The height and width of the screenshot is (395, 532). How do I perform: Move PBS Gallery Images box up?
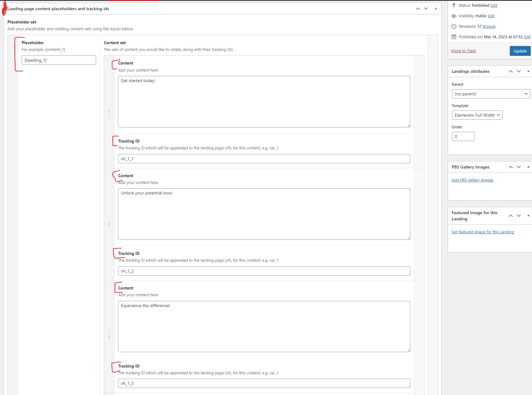[x=511, y=167]
